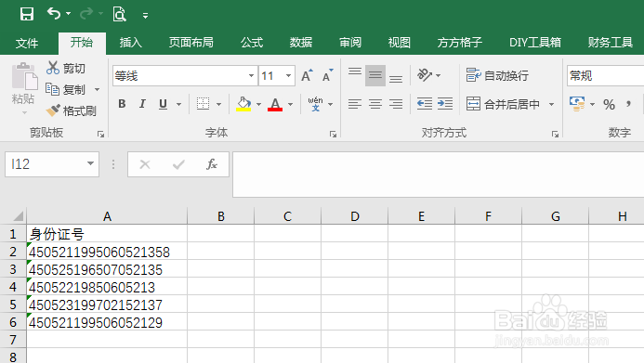
Task: Click the insert function fx icon
Action: 212,164
